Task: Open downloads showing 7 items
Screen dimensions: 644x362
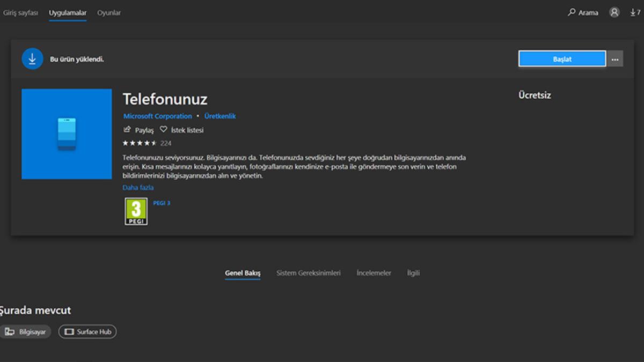Action: pos(634,12)
